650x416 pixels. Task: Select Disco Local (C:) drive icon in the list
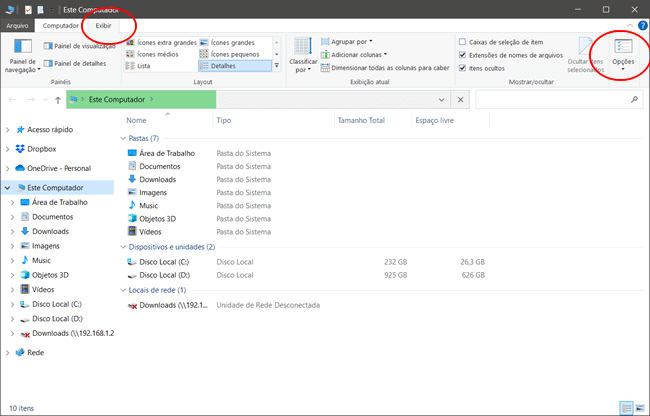[x=133, y=261]
